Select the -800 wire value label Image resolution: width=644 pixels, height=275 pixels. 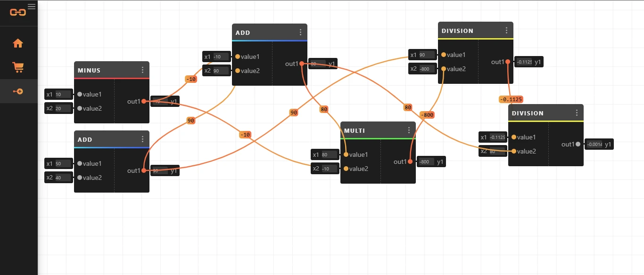tap(427, 114)
